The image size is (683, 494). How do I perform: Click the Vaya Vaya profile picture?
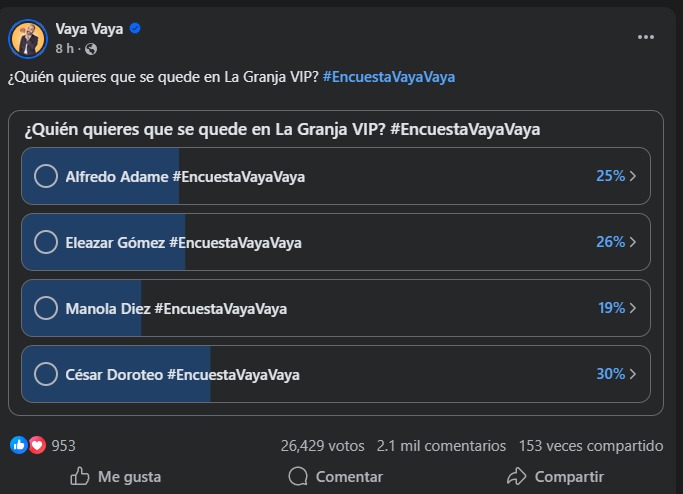(28, 38)
